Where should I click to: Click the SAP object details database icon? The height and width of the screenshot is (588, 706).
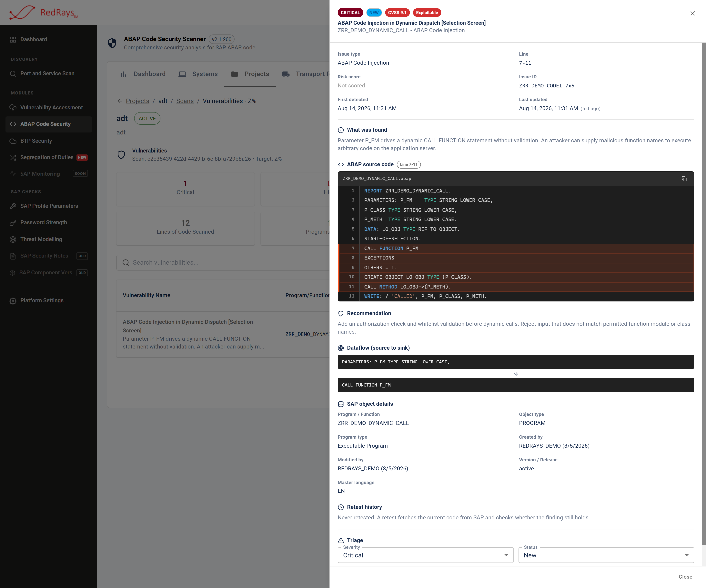tap(341, 404)
